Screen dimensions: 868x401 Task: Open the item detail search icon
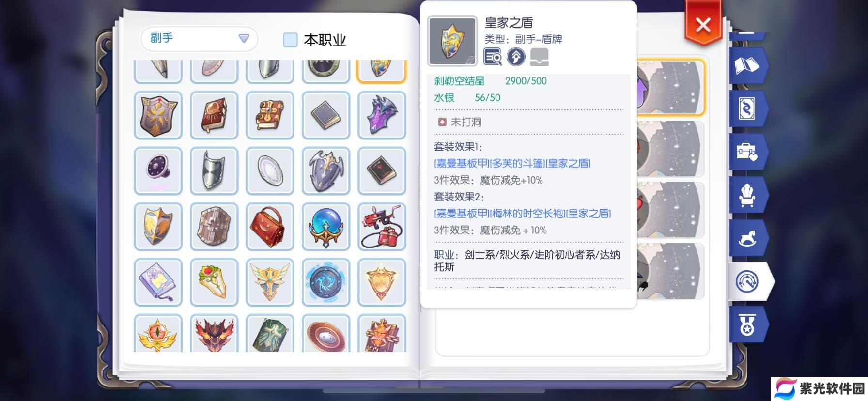[493, 57]
